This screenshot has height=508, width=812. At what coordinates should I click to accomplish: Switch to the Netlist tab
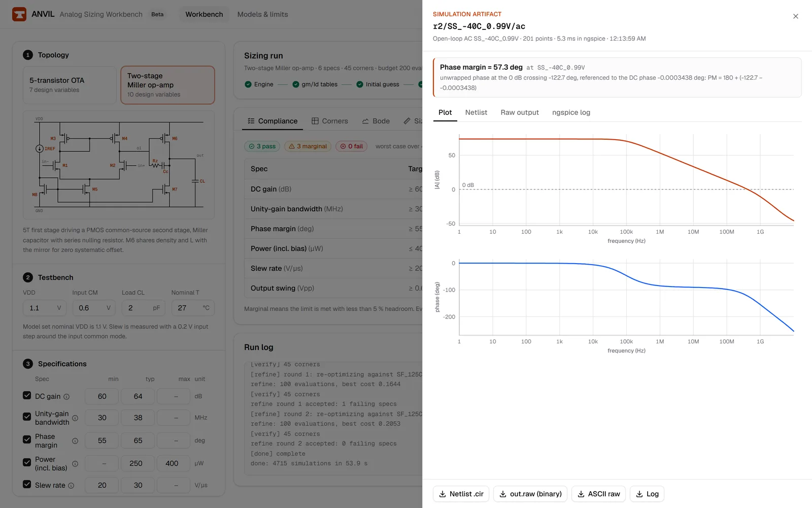(476, 112)
